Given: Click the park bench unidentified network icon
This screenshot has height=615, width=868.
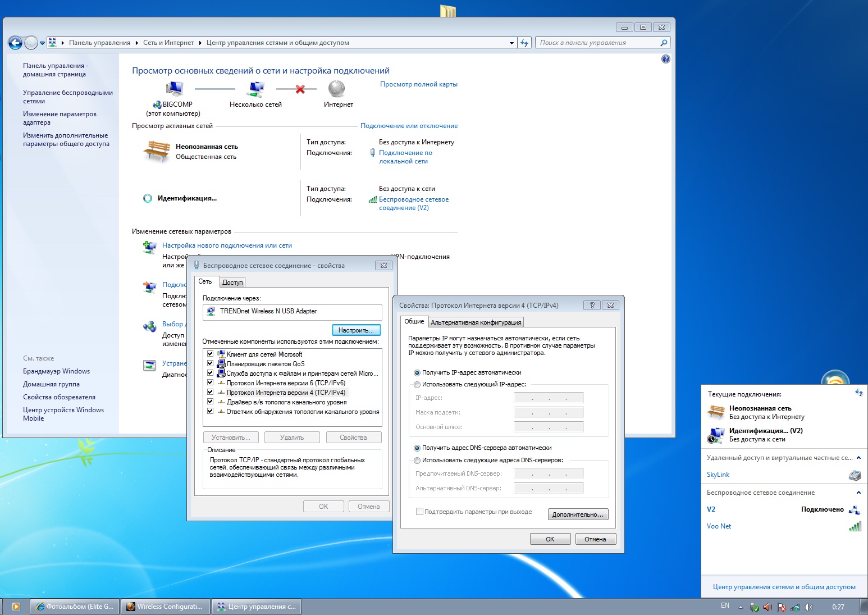Looking at the screenshot, I should click(157, 151).
